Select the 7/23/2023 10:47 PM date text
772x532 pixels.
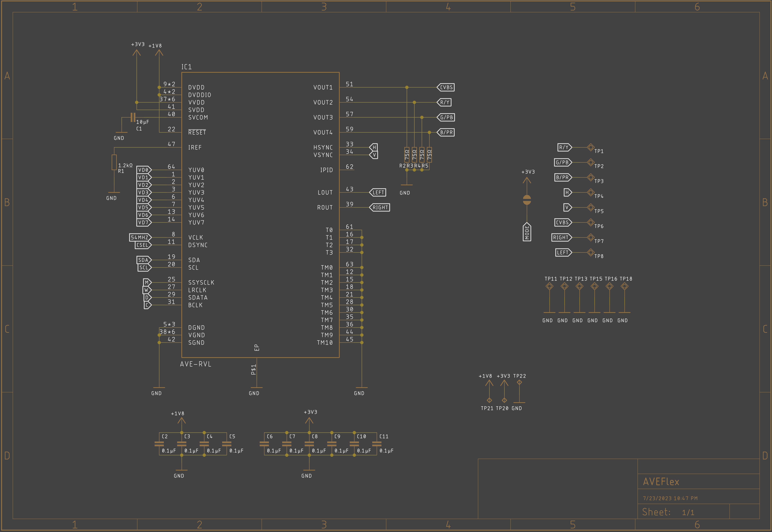click(x=670, y=498)
